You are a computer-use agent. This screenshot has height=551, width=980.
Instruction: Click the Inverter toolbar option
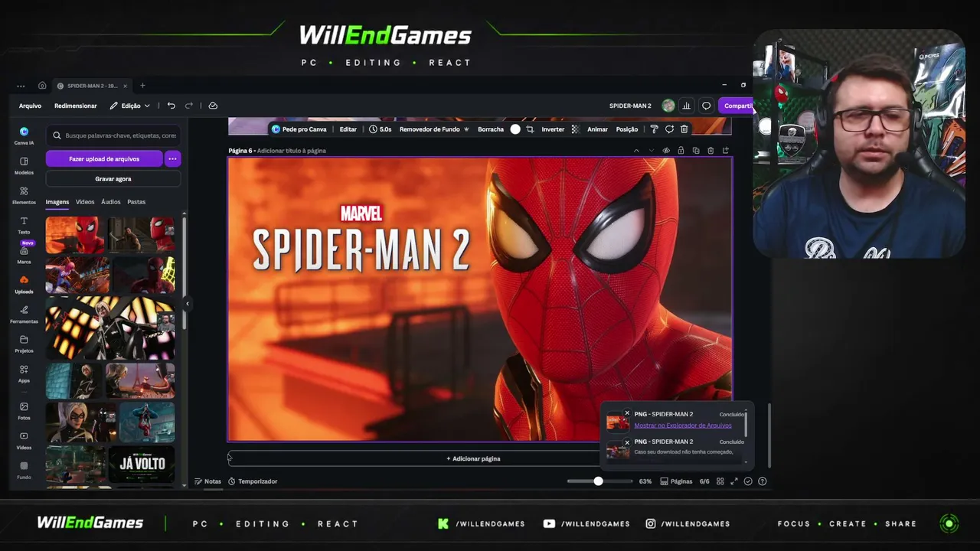[553, 129]
